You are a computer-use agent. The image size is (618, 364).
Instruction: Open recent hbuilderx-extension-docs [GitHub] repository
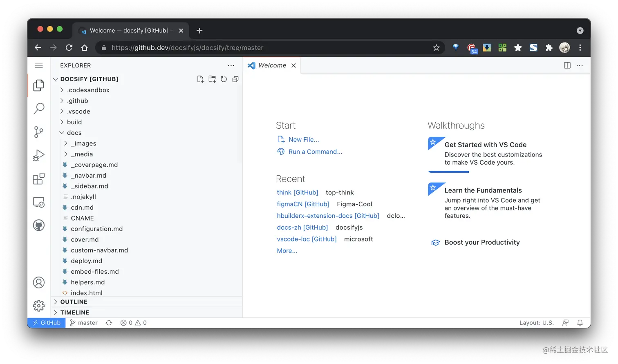pos(328,216)
